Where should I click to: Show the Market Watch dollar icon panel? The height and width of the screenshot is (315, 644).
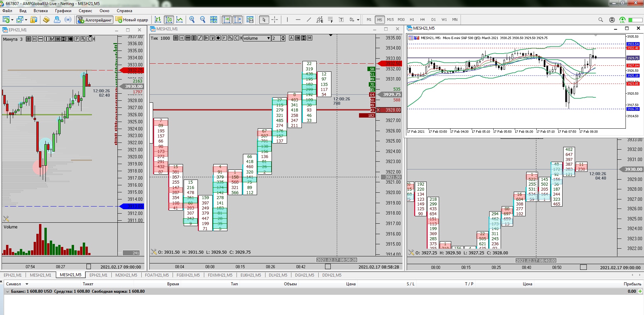pyautogui.click(x=34, y=20)
